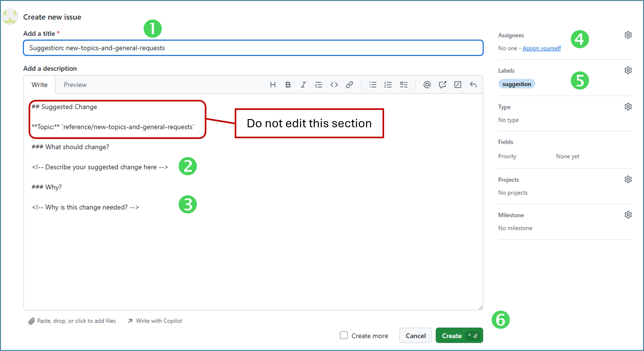This screenshot has width=644, height=351.
Task: Insert a task list icon
Action: [404, 85]
